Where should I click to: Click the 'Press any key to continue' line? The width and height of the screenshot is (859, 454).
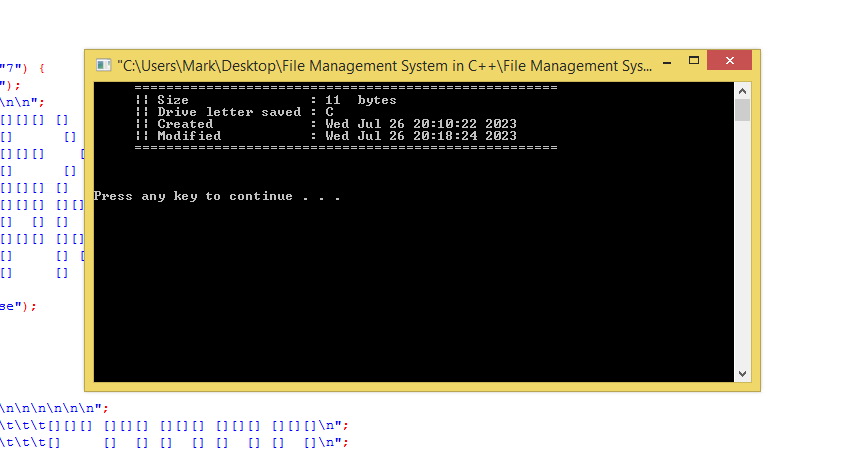click(x=217, y=197)
